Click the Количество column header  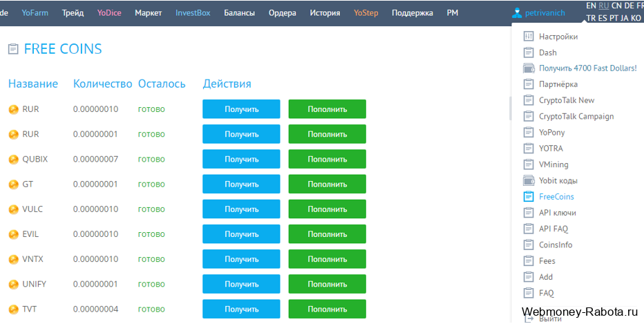[103, 84]
